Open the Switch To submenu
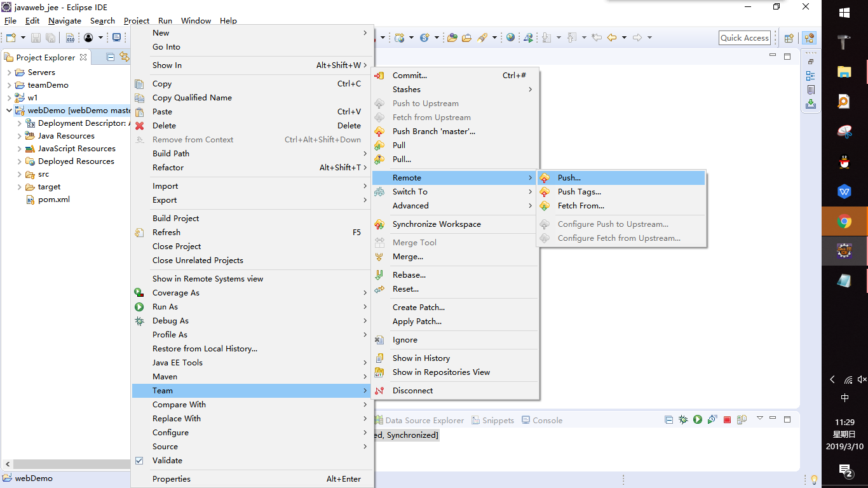 pyautogui.click(x=455, y=192)
